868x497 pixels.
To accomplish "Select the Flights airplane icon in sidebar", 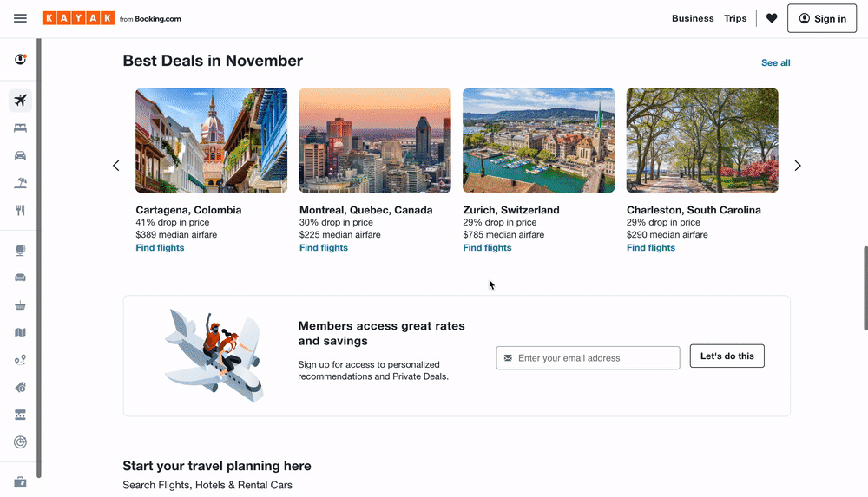I will [21, 101].
